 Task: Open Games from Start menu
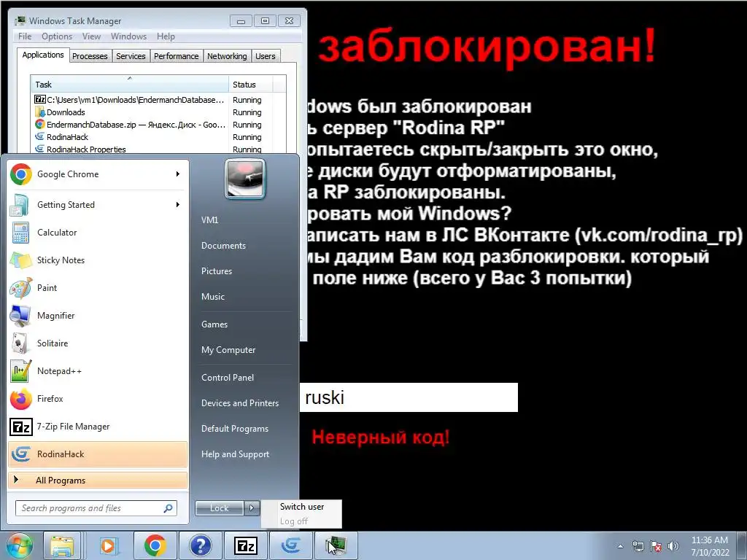tap(214, 324)
